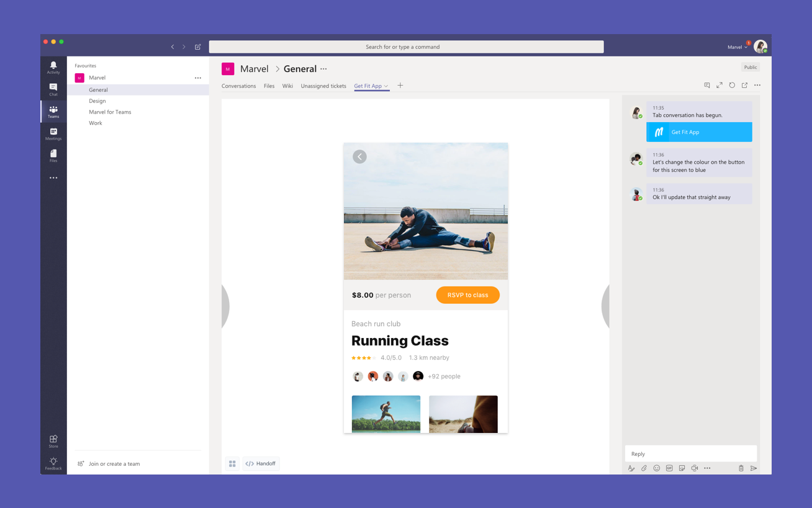
Task: Open the Marvel profile dropdown at top right
Action: coord(738,47)
